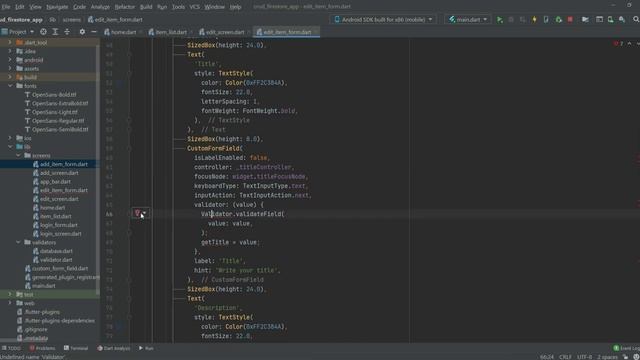640x360 pixels.
Task: Open the TODO tool window
Action: click(11, 348)
